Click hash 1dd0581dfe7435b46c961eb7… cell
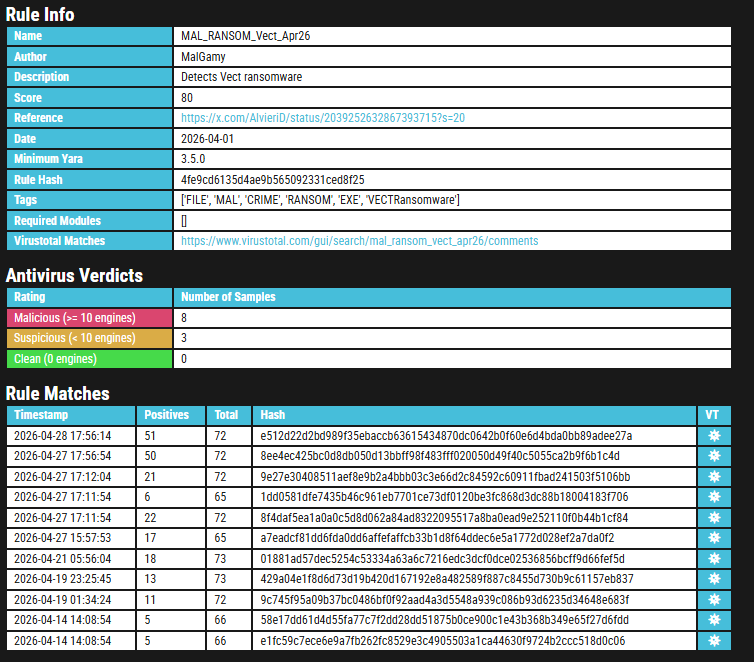 coord(474,497)
